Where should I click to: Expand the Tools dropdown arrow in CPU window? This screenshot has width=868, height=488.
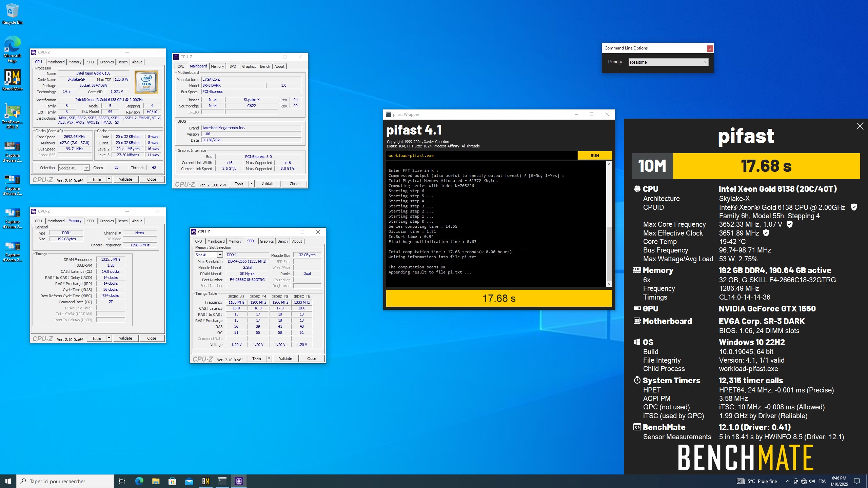click(109, 179)
